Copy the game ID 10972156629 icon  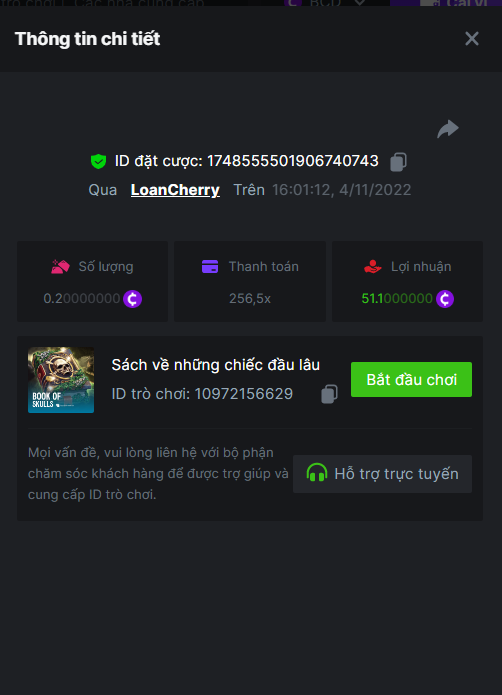click(x=329, y=394)
